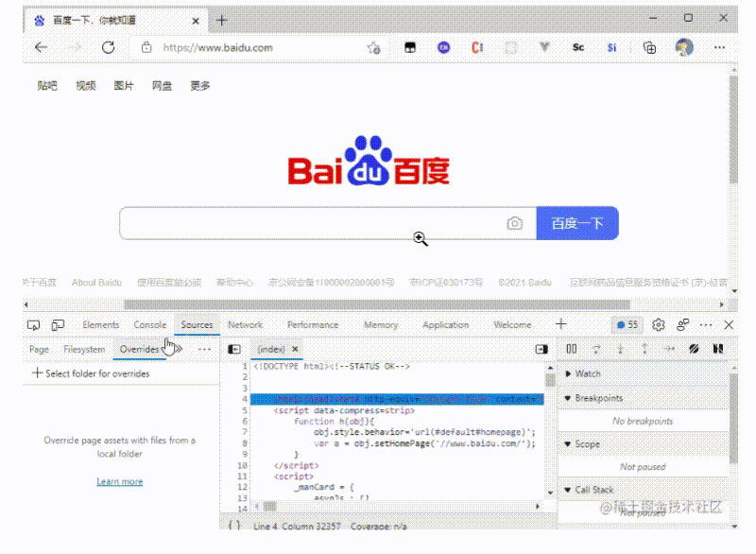Click the About Baidu footer link
Viewport: 756px width, 554px height.
tap(96, 283)
